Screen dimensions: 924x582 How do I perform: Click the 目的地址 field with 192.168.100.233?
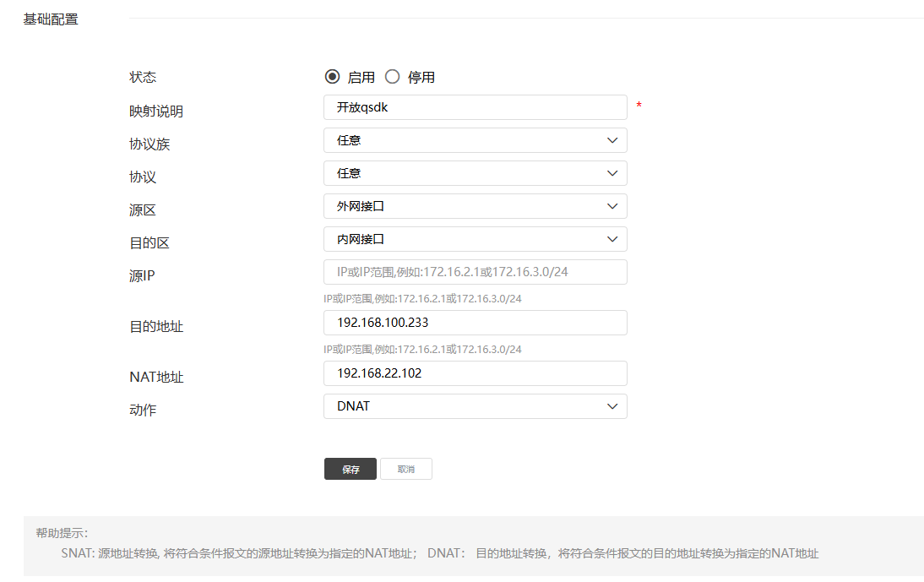click(x=475, y=323)
